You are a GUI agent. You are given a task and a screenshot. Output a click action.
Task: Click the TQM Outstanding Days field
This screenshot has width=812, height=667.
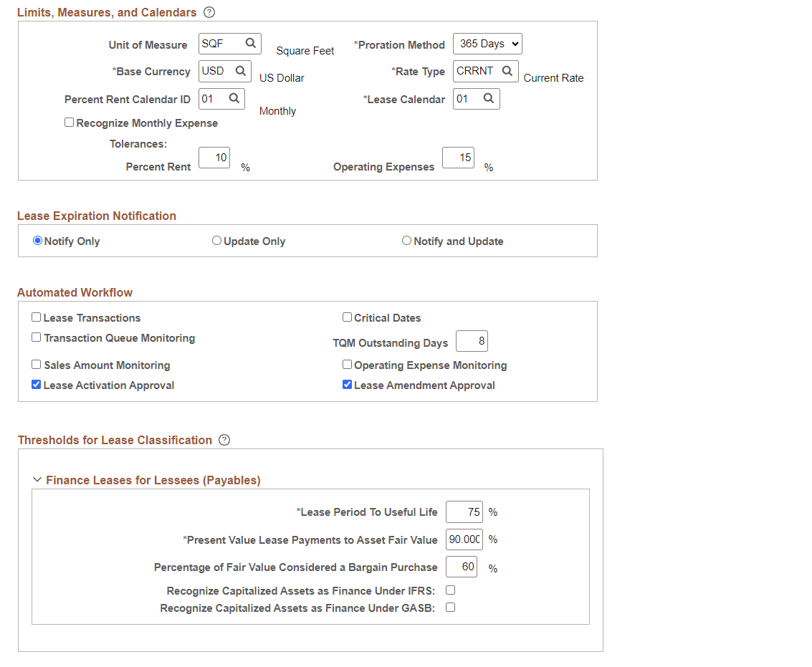(472, 341)
